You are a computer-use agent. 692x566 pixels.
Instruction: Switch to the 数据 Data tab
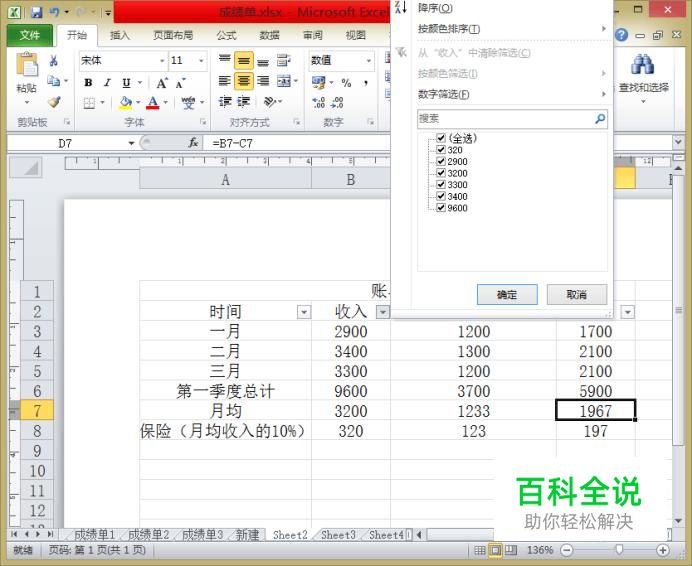coord(269,35)
